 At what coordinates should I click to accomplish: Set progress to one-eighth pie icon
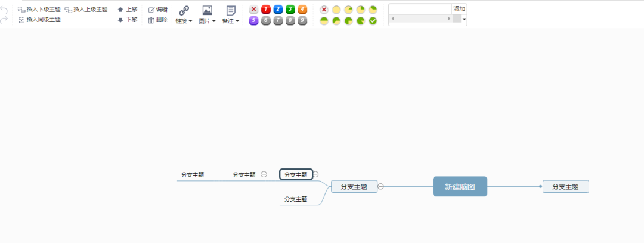click(348, 10)
